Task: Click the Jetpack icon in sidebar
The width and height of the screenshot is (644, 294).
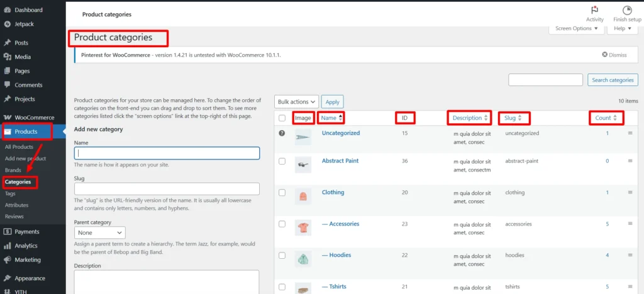Action: click(7, 24)
